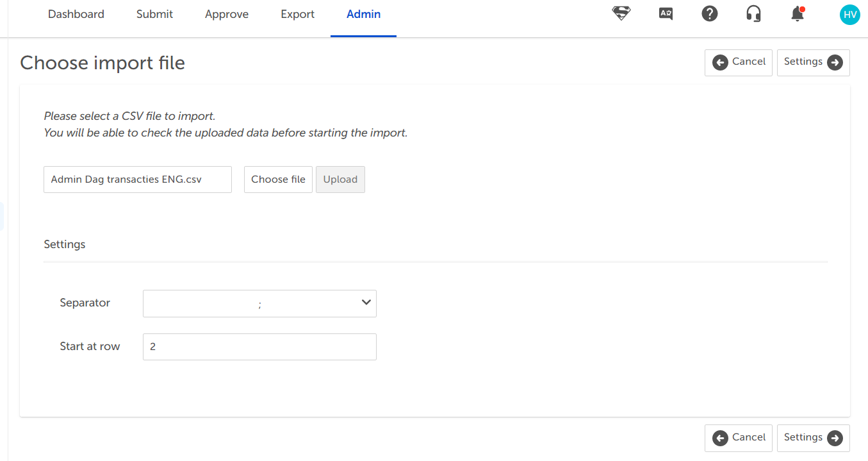The height and width of the screenshot is (461, 868).
Task: Cancel the import with the top Cancel button
Action: pos(738,62)
